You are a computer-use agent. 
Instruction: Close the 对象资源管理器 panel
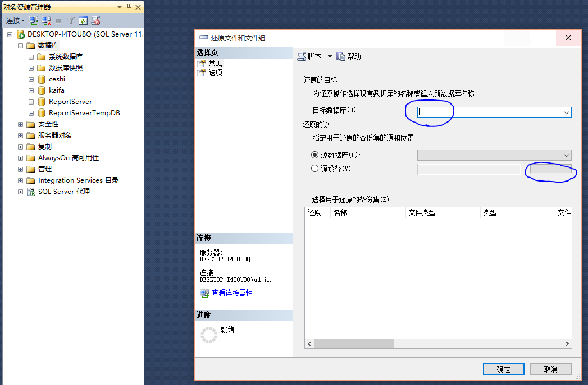coord(138,7)
